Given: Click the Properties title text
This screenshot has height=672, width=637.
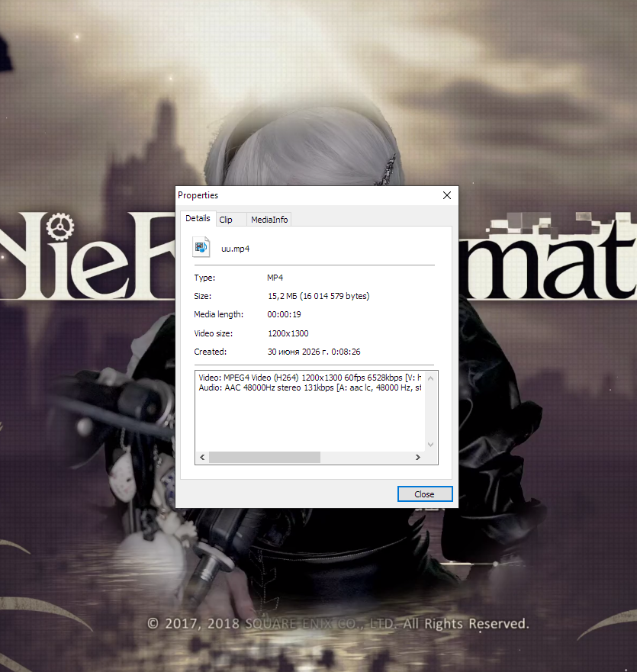Looking at the screenshot, I should point(198,195).
